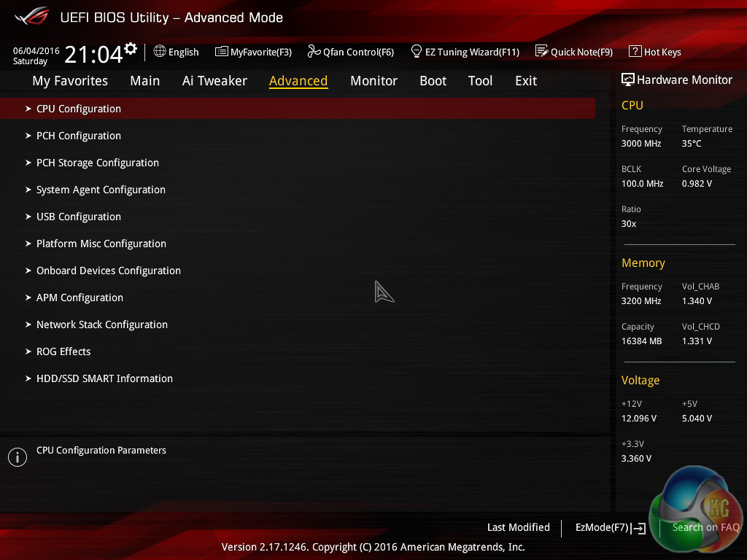747x560 pixels.
Task: Open Network Stack Configuration text
Action: 102,324
